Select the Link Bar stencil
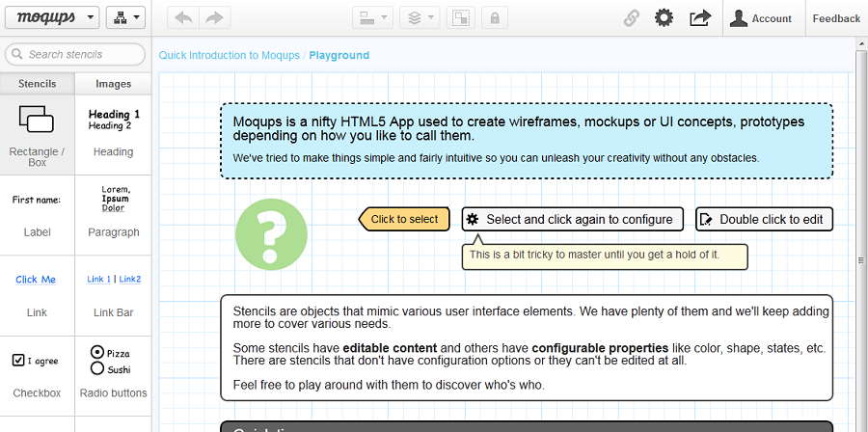Image resolution: width=868 pixels, height=432 pixels. coord(113,295)
